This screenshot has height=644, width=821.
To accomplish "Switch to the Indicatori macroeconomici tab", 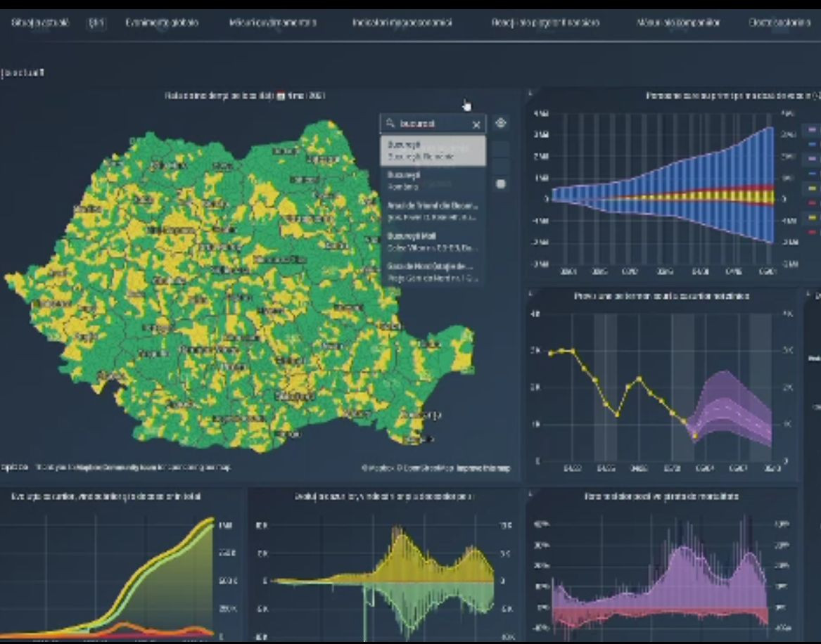I will tap(402, 22).
